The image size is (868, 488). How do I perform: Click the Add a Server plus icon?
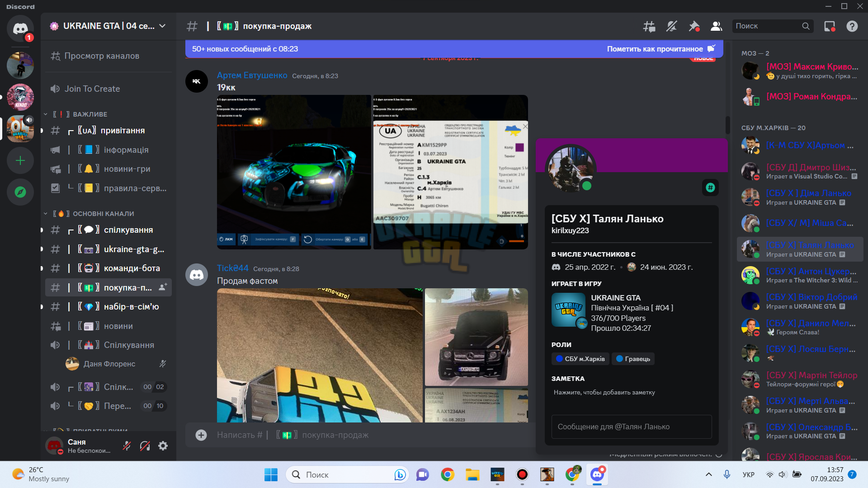[20, 160]
